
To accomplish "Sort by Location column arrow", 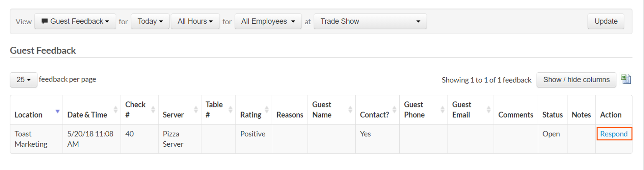I will coord(57,111).
